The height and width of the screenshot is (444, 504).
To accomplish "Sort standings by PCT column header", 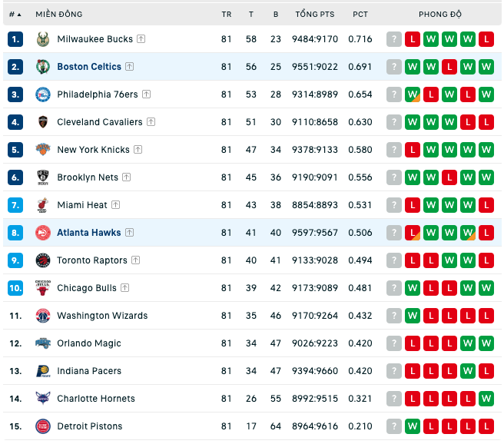I will tap(360, 14).
